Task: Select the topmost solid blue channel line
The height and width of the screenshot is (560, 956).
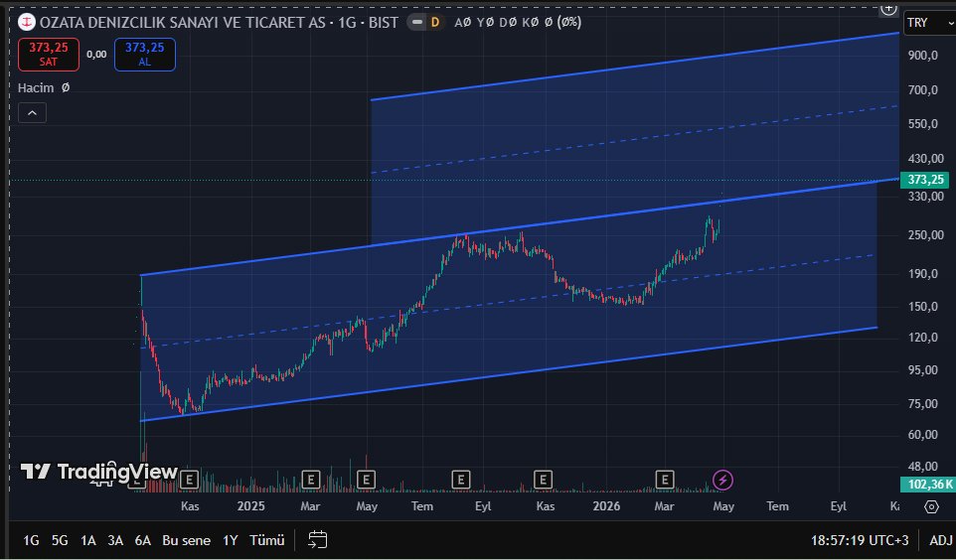Action: pyautogui.click(x=634, y=66)
